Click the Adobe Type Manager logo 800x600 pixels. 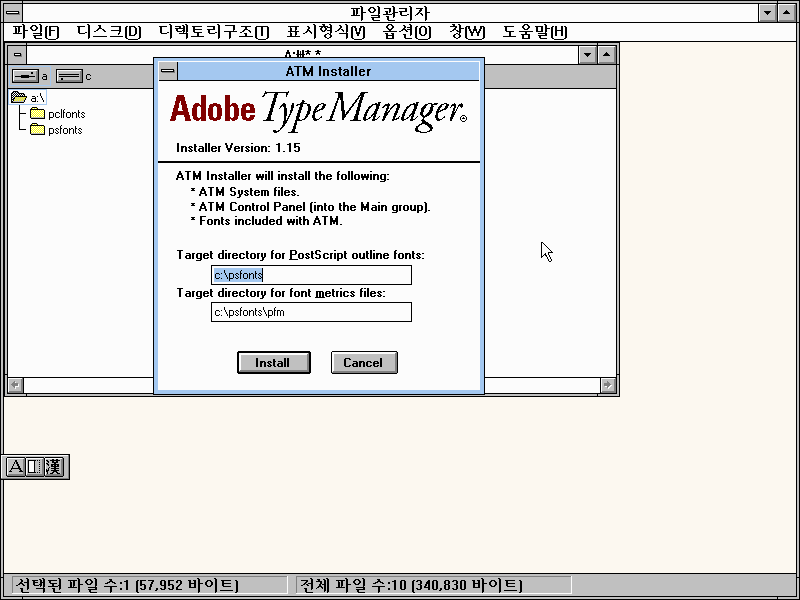[x=318, y=111]
